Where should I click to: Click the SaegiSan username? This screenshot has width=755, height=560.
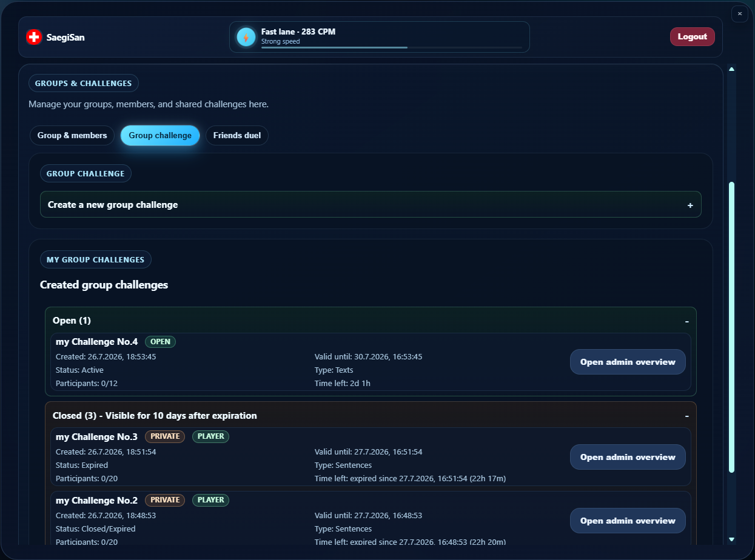click(65, 38)
